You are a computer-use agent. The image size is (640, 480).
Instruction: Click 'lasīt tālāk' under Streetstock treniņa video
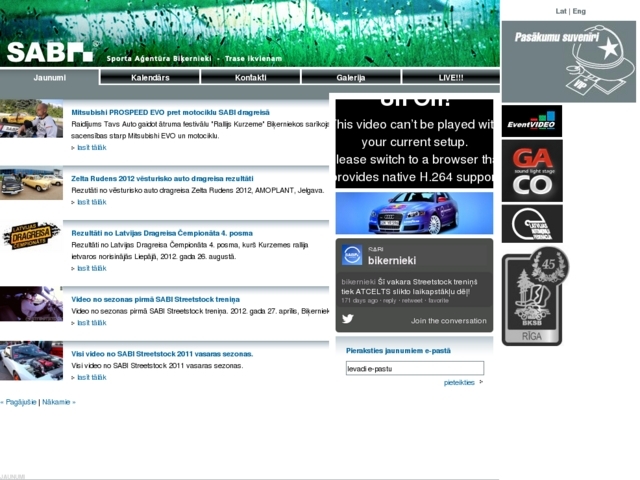(x=91, y=323)
